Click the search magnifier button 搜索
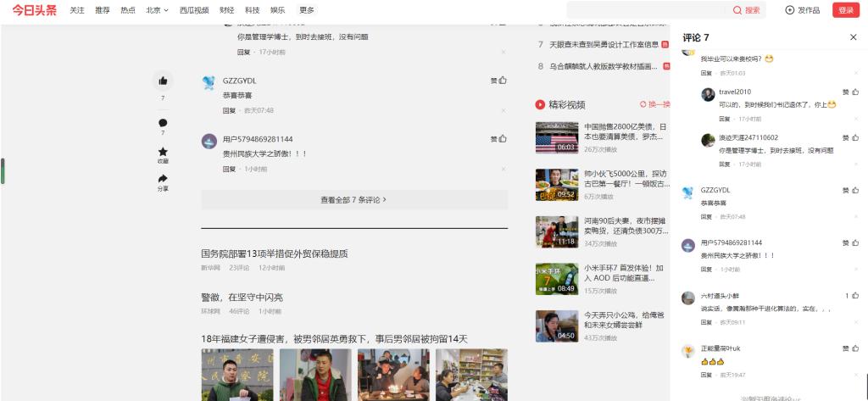The height and width of the screenshot is (401, 868). tap(747, 10)
